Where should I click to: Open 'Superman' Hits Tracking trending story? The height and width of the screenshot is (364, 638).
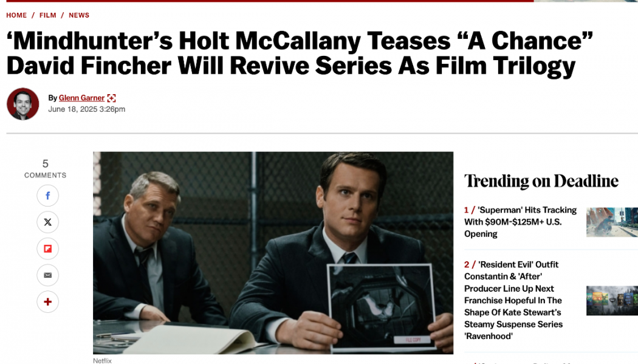[520, 222]
